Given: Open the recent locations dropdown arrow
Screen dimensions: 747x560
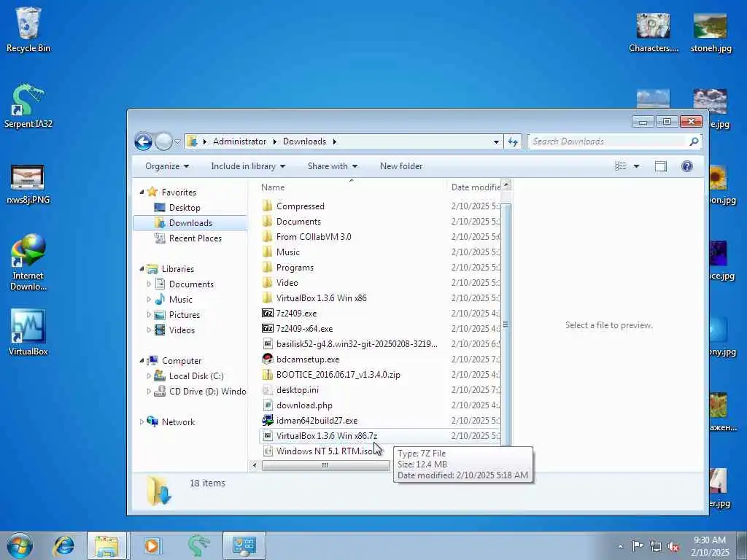Looking at the screenshot, I should (177, 141).
